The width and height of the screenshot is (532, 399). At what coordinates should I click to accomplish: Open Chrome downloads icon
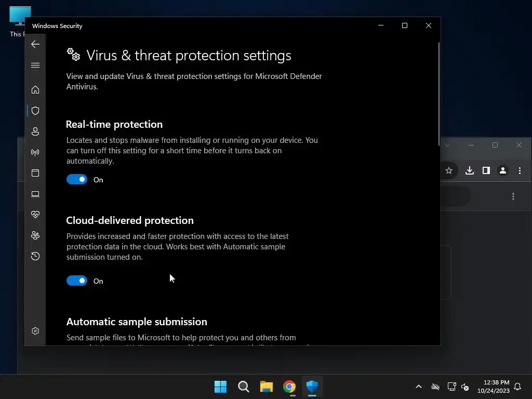470,170
